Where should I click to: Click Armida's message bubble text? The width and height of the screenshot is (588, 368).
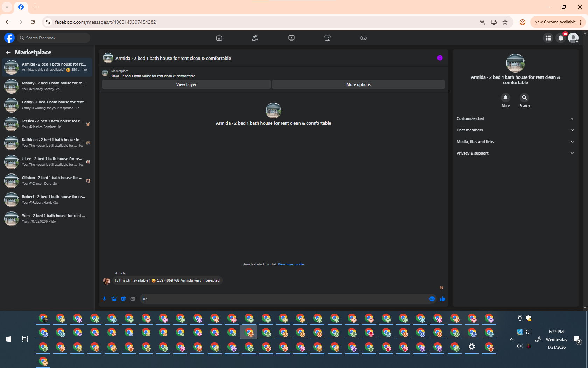(x=168, y=280)
